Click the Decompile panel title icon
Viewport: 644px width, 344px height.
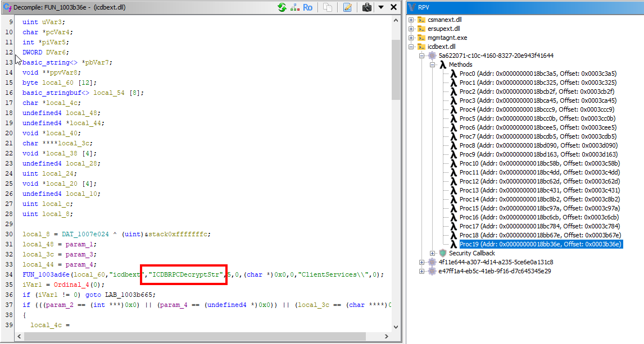tap(7, 7)
